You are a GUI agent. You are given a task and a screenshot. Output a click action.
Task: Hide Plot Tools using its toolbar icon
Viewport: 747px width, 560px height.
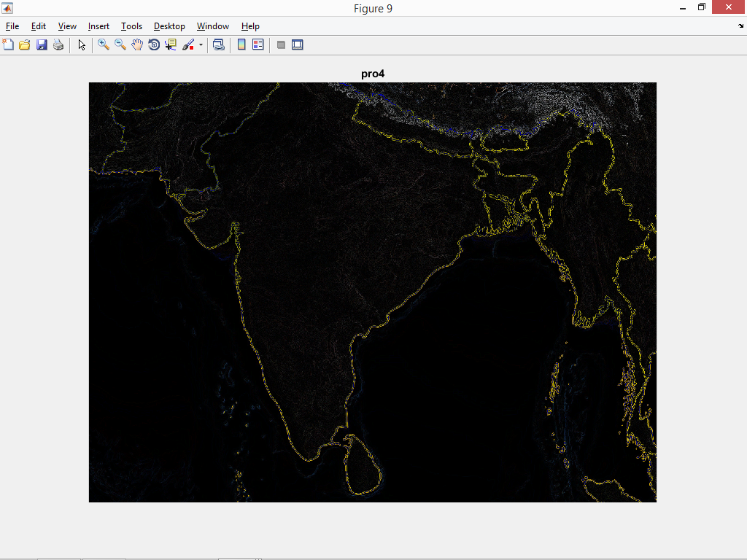pos(281,44)
